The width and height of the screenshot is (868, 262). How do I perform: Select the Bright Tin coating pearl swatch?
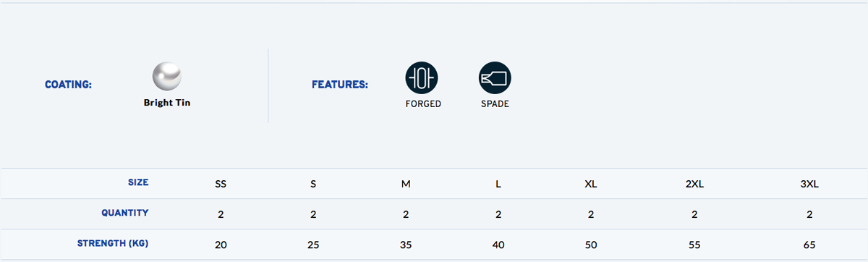tap(167, 76)
